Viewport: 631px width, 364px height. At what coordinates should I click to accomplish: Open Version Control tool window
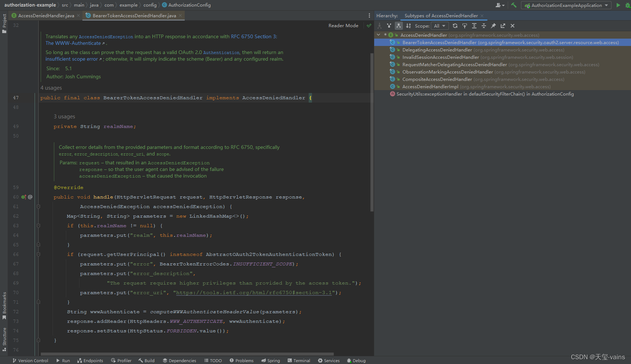click(x=30, y=361)
